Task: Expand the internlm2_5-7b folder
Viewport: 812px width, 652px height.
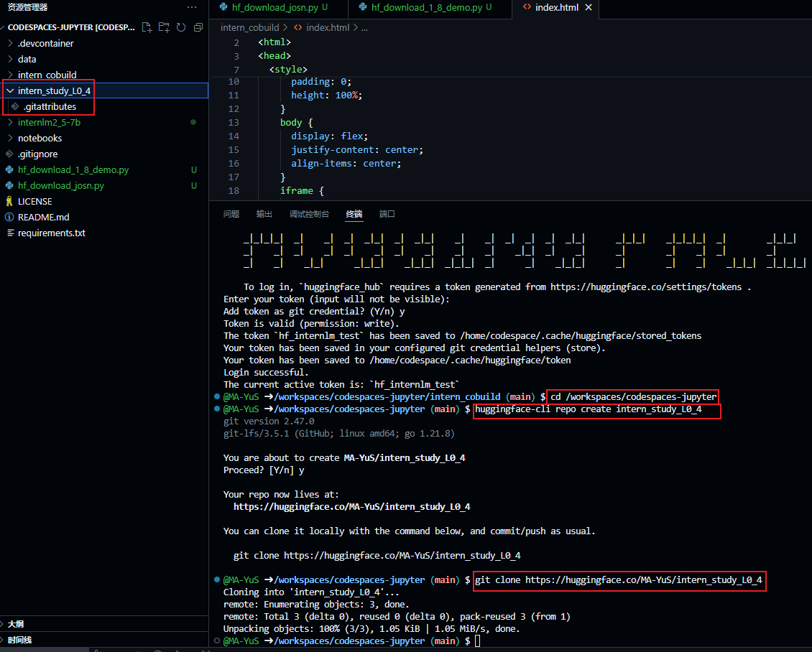Action: coord(10,123)
